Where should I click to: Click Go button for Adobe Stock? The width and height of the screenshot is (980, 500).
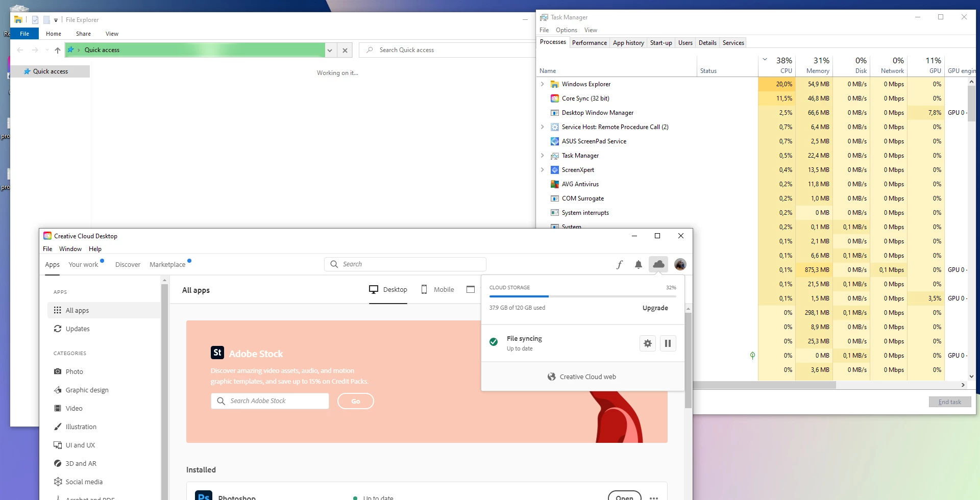pyautogui.click(x=356, y=401)
